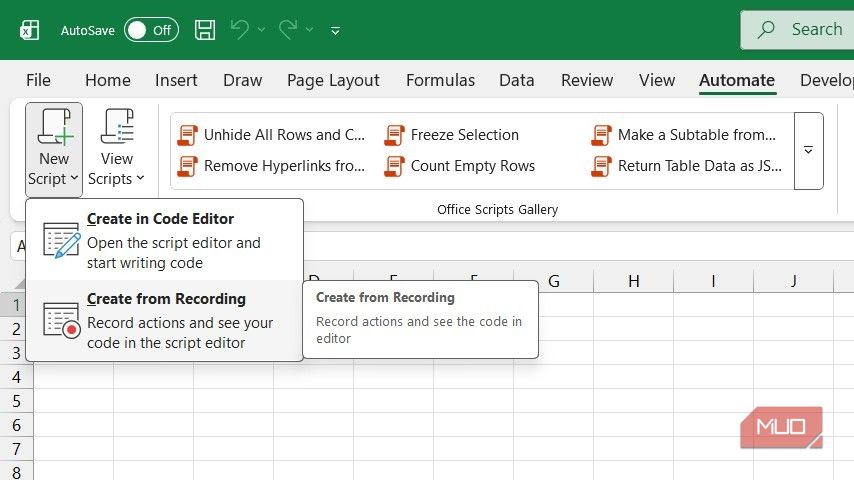This screenshot has height=480, width=854.
Task: Select column H header
Action: [633, 281]
